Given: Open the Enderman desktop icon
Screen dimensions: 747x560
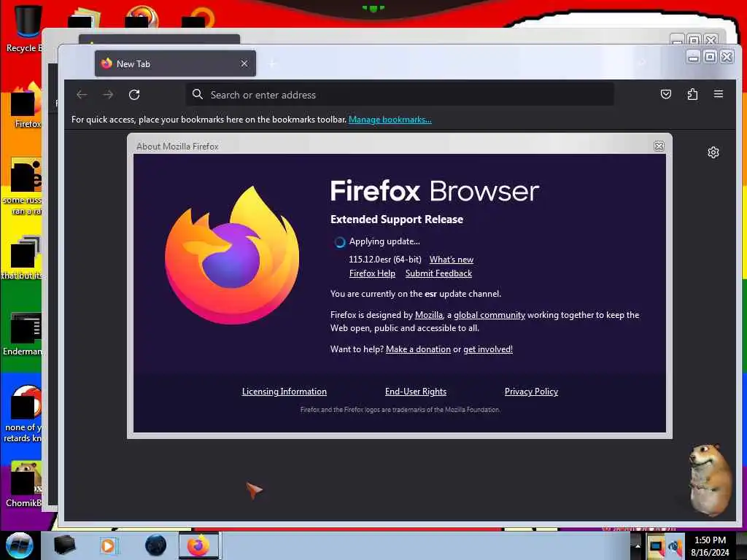Looking at the screenshot, I should tap(23, 334).
